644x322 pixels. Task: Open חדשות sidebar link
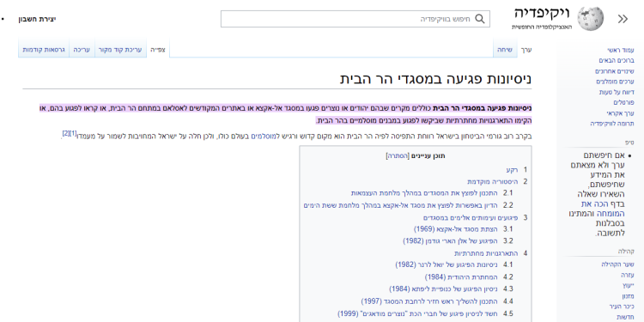coord(625,317)
